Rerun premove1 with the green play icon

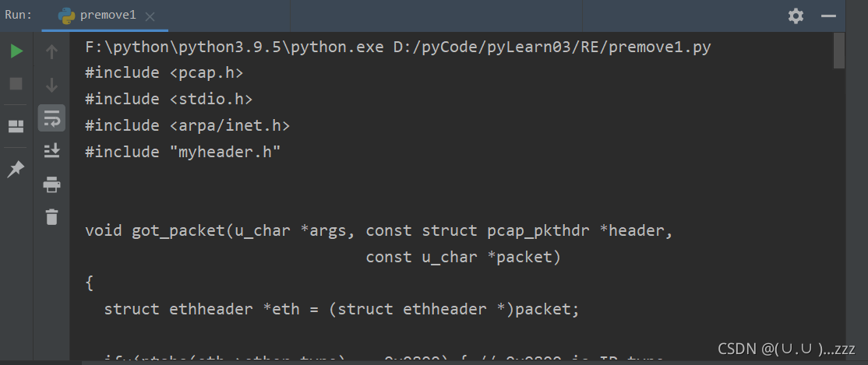[x=16, y=52]
